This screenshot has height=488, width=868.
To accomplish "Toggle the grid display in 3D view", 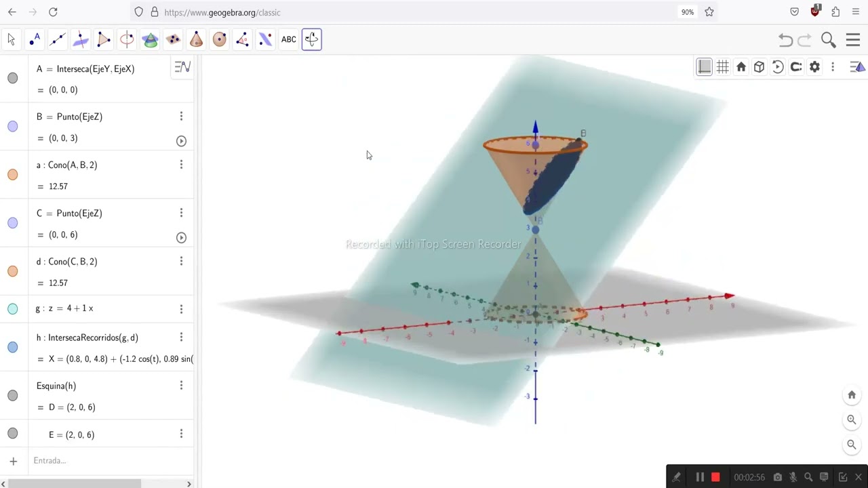I will click(723, 66).
